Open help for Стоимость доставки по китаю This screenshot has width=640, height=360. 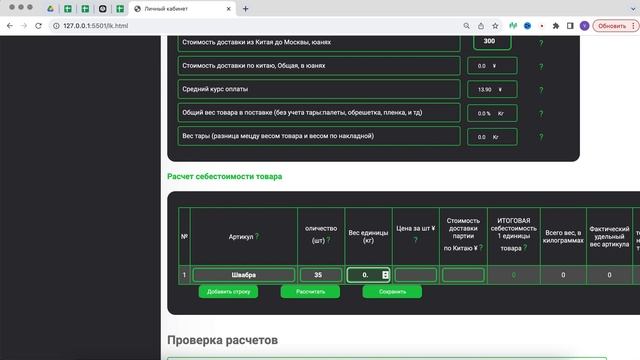click(x=541, y=67)
